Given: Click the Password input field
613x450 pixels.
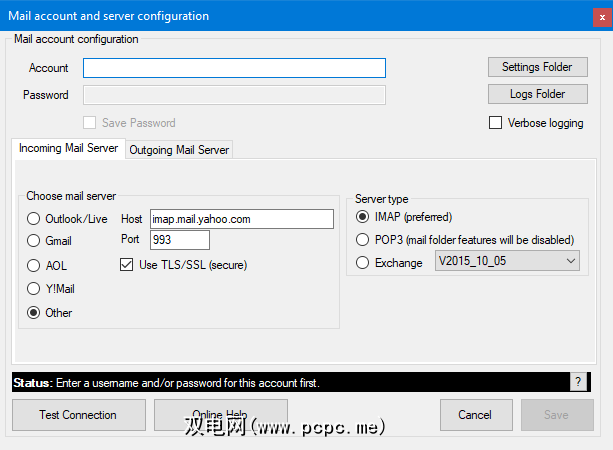Looking at the screenshot, I should (234, 95).
